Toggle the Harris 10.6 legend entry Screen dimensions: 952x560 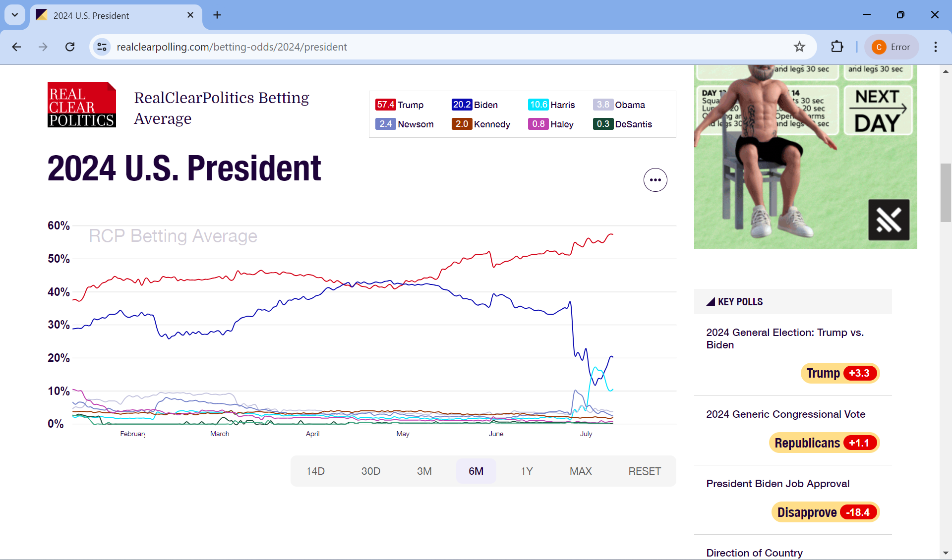(551, 105)
